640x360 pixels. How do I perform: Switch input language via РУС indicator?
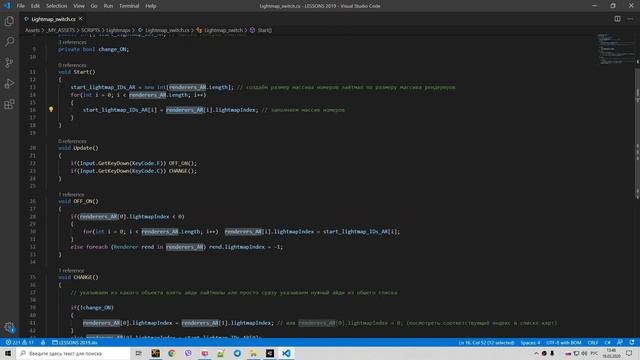(594, 353)
